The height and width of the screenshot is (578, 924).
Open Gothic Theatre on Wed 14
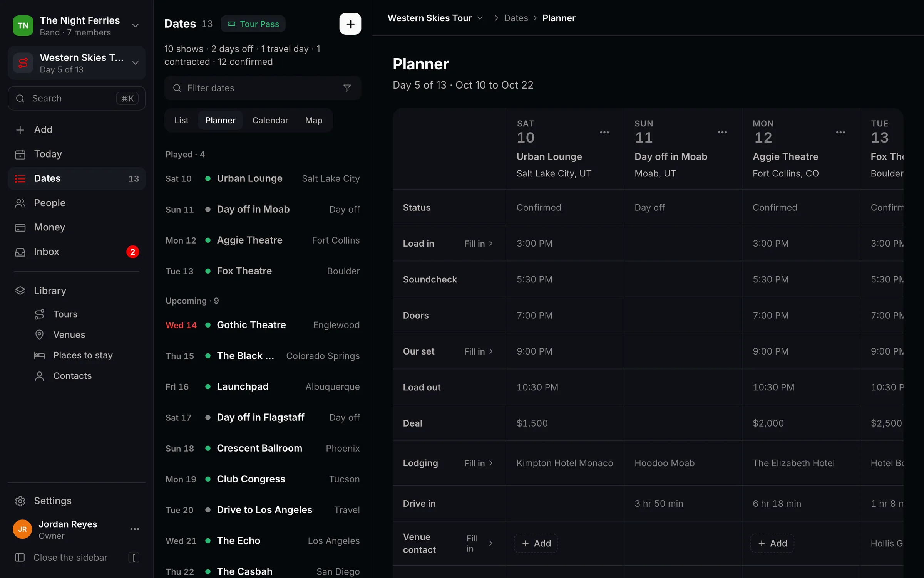pos(263,325)
